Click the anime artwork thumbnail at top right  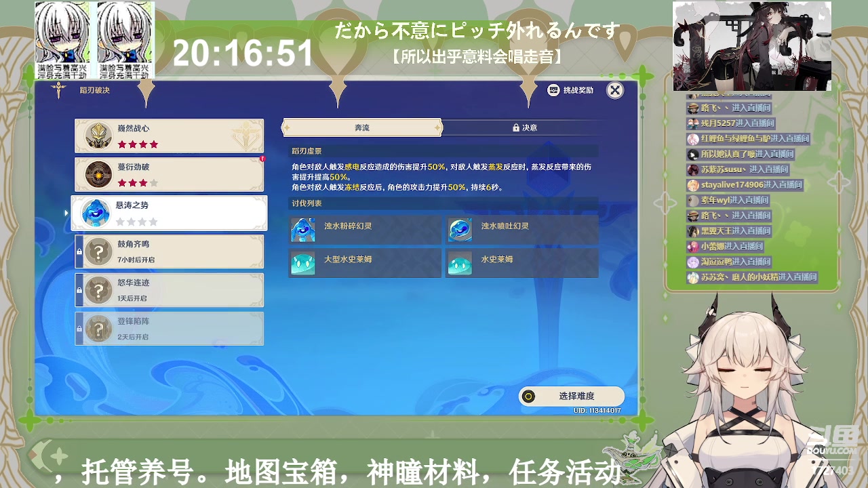pos(752,46)
